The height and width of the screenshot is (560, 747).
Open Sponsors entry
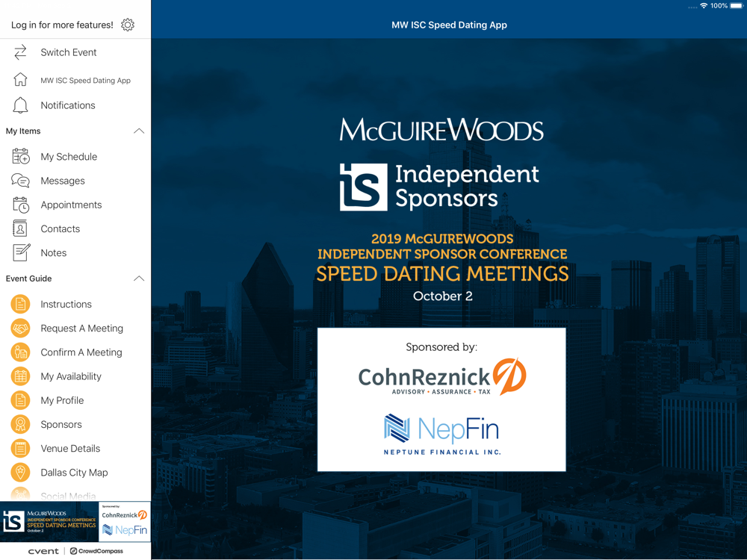(75, 424)
